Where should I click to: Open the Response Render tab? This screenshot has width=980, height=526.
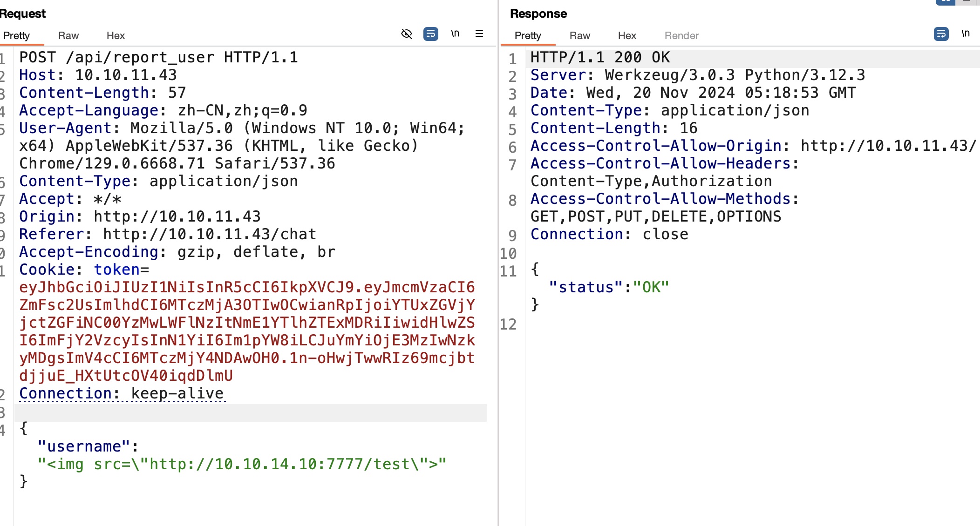681,36
